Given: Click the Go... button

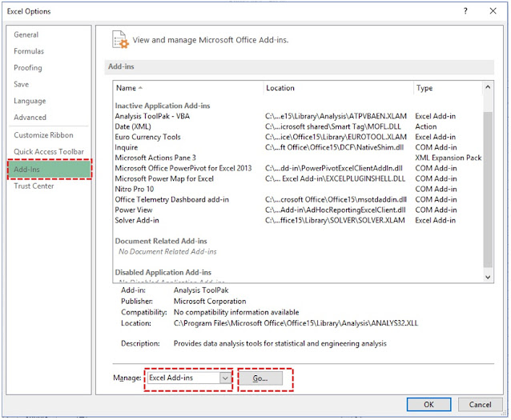Looking at the screenshot, I should [x=261, y=378].
